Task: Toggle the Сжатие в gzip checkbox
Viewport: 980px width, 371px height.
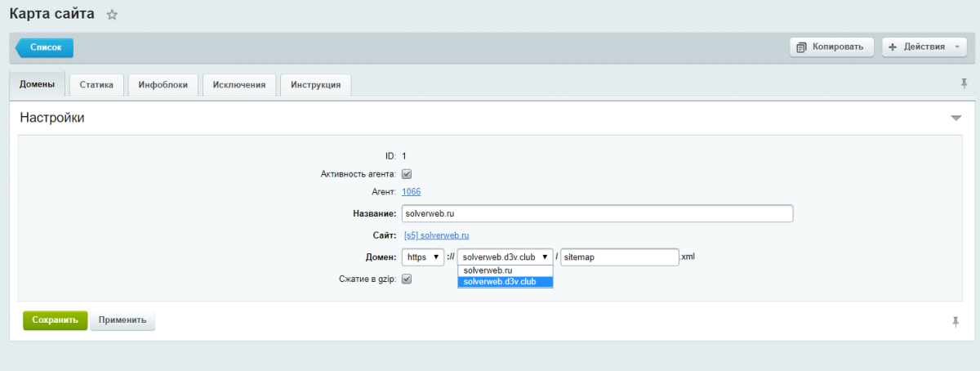Action: click(407, 279)
